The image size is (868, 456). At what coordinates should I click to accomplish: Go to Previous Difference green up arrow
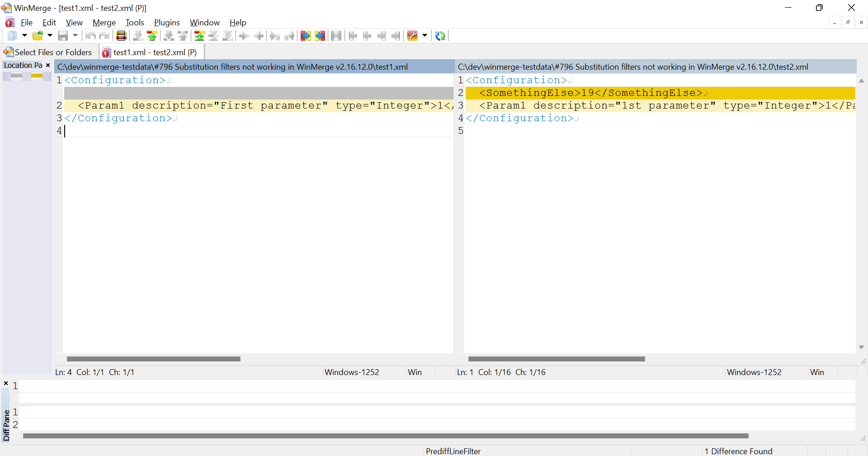[152, 36]
